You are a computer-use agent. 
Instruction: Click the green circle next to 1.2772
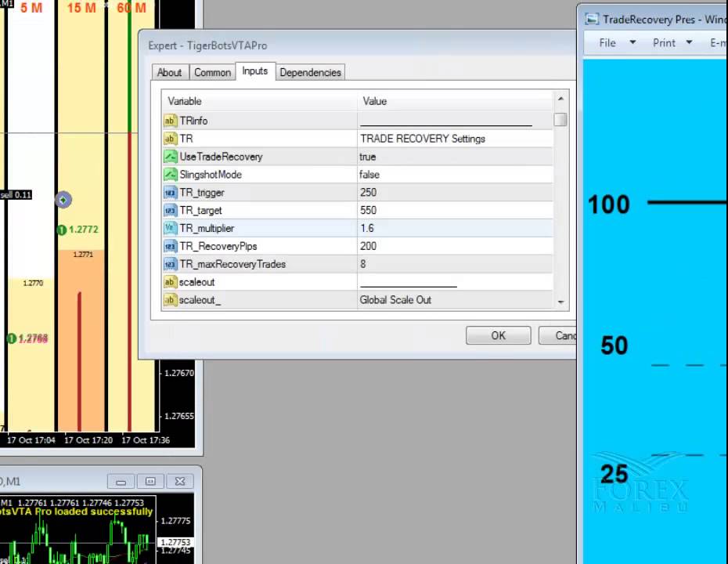(x=61, y=230)
